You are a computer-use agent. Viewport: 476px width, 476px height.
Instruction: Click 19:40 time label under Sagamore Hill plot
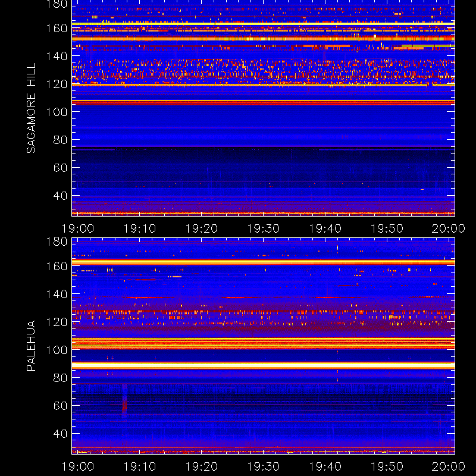(325, 228)
